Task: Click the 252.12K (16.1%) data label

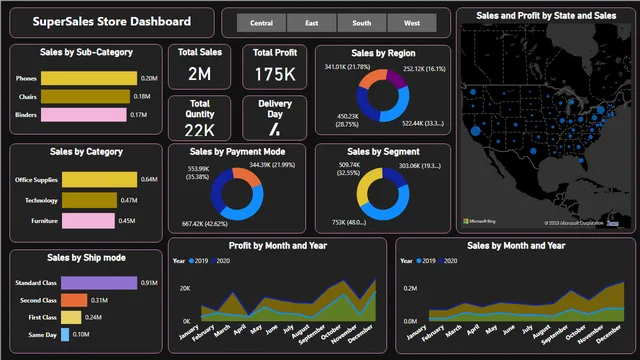Action: click(424, 69)
